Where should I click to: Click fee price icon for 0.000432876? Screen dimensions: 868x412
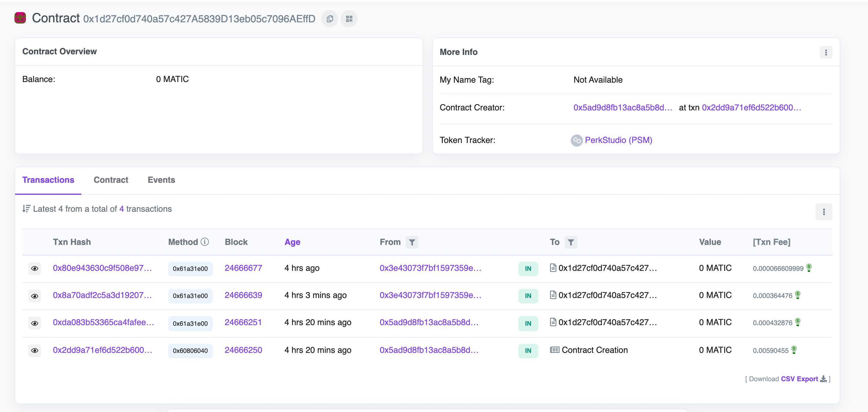797,322
